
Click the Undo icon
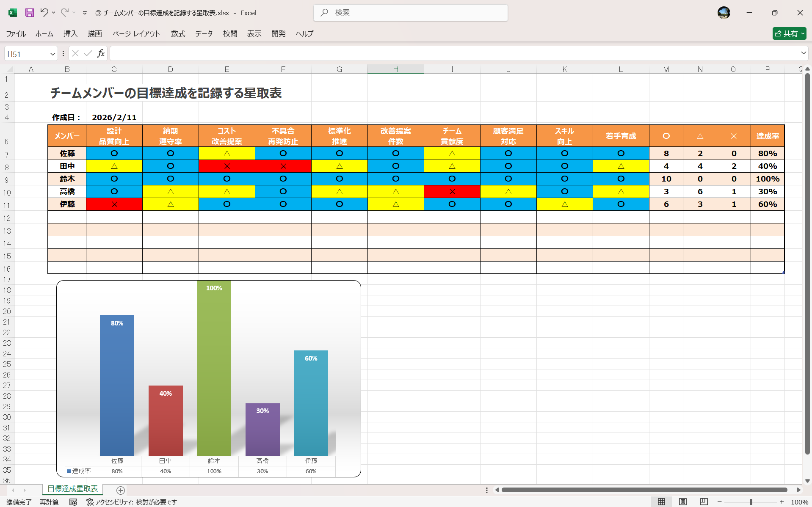44,13
